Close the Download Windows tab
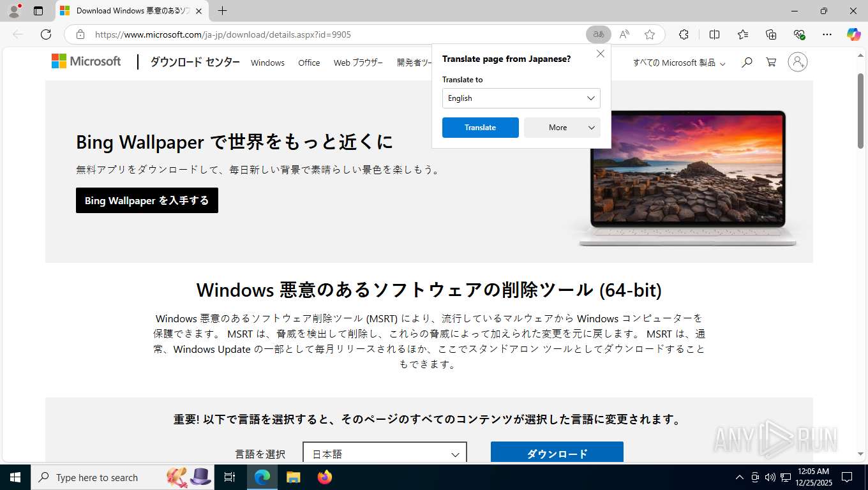Image resolution: width=868 pixels, height=490 pixels. [199, 11]
